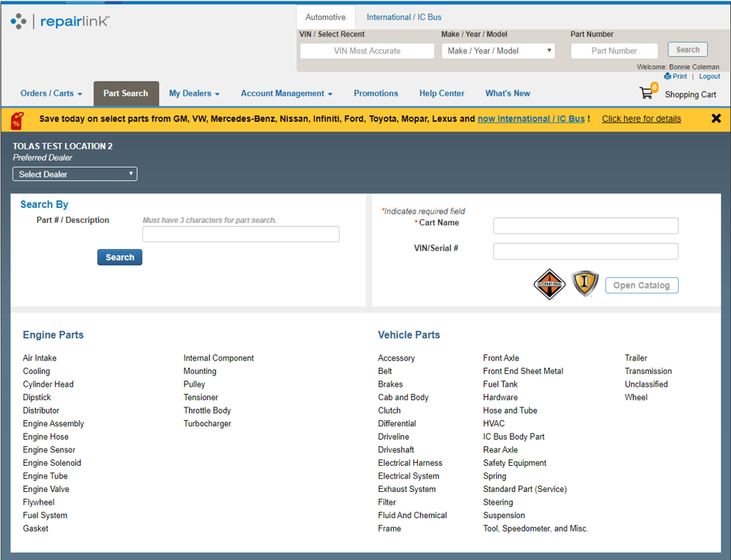This screenshot has width=731, height=560.
Task: Select the Turbocharger engine parts category
Action: [207, 424]
